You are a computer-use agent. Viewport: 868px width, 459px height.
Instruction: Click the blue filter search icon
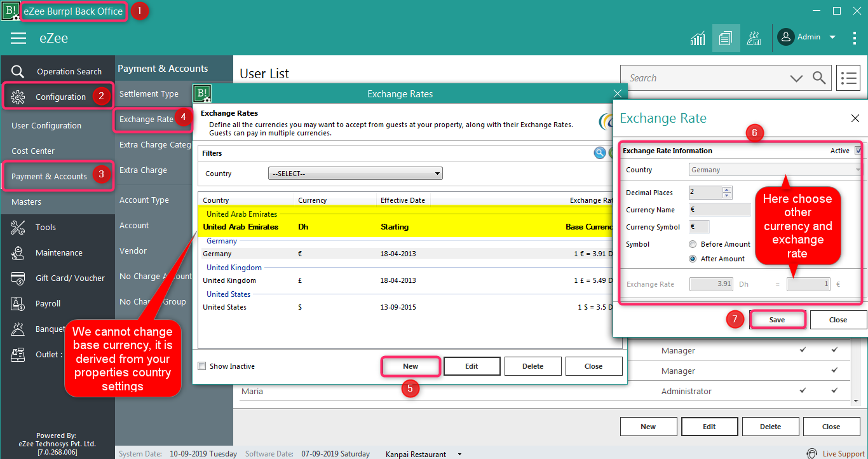point(599,153)
